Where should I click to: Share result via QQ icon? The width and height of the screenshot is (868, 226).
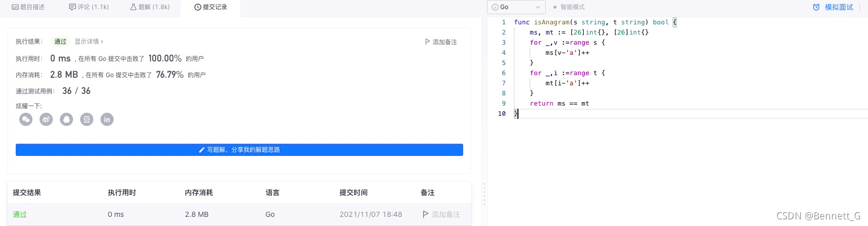[x=66, y=119]
